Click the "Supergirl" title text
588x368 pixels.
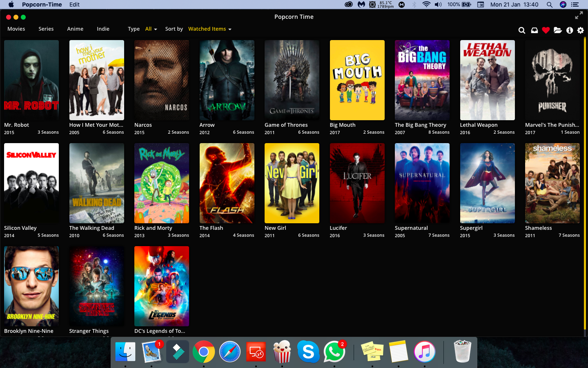pos(471,228)
